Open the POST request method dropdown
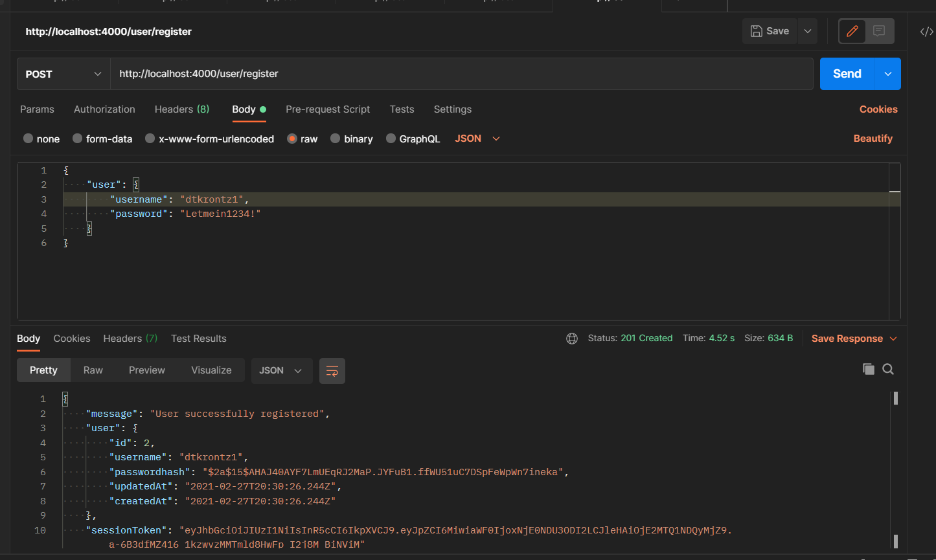Image resolution: width=936 pixels, height=560 pixels. (63, 74)
